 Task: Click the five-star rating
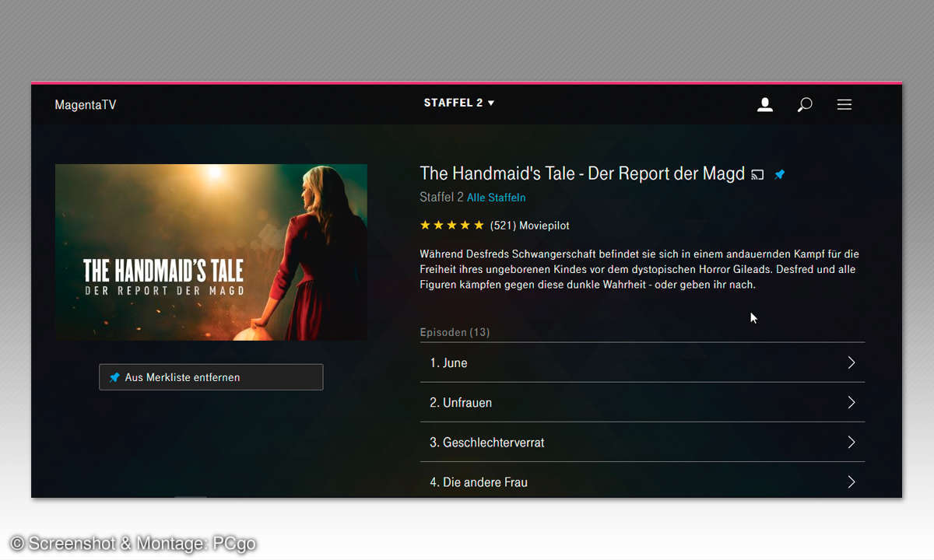(451, 226)
